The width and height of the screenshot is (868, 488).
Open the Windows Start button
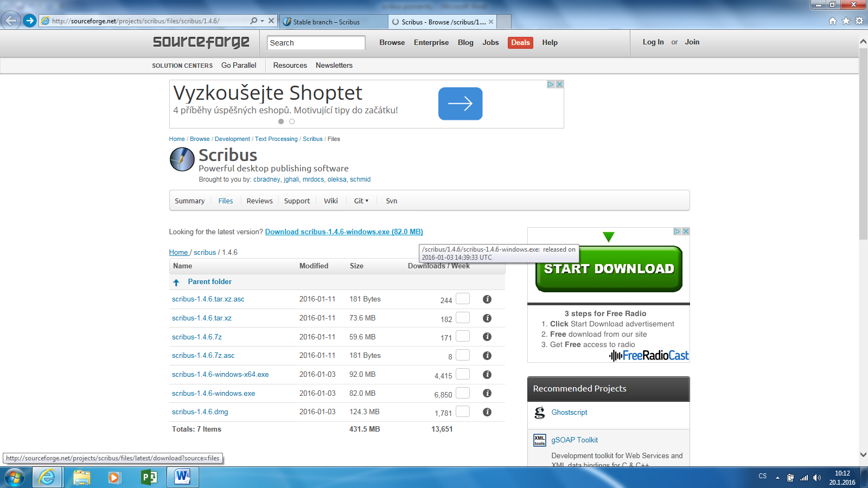(x=15, y=477)
